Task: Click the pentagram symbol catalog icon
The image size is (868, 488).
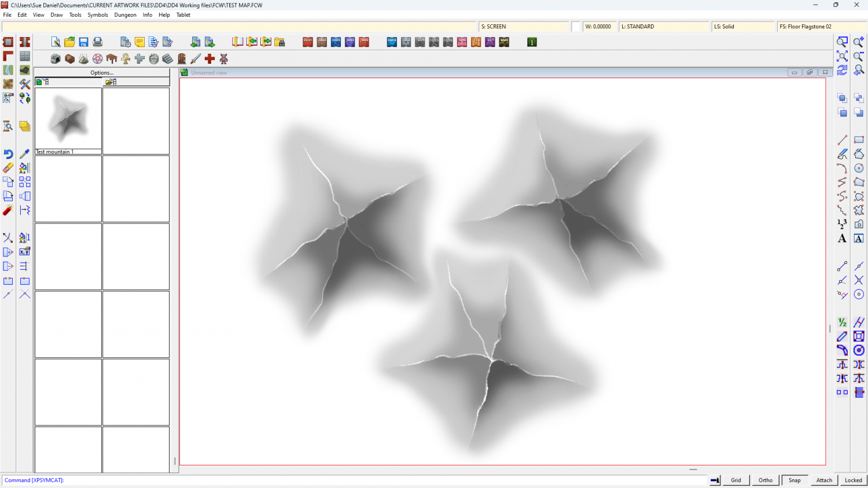Action: coord(98,59)
